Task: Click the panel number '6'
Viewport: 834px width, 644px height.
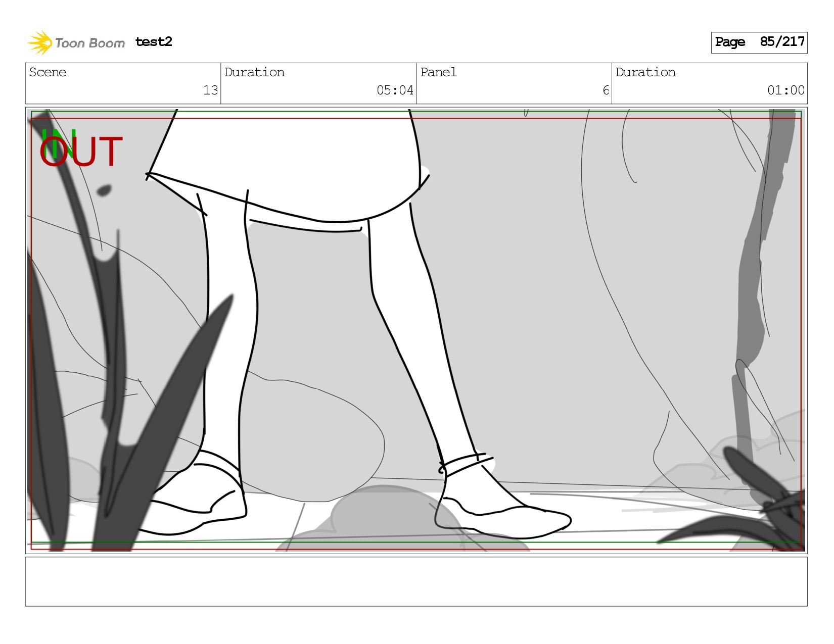Action: tap(606, 90)
